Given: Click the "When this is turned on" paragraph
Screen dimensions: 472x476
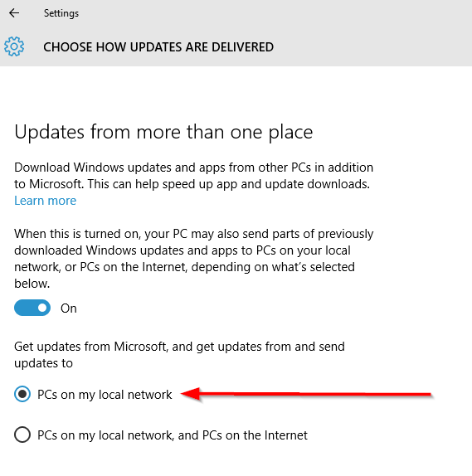Looking at the screenshot, I should click(194, 259).
